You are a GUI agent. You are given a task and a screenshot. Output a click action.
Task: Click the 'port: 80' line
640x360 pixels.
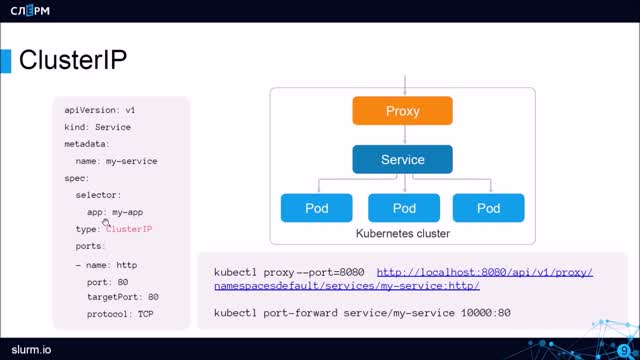107,282
